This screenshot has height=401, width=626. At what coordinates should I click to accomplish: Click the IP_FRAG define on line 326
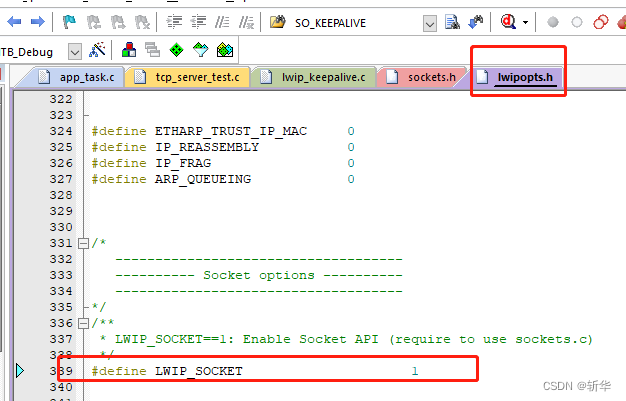click(183, 163)
